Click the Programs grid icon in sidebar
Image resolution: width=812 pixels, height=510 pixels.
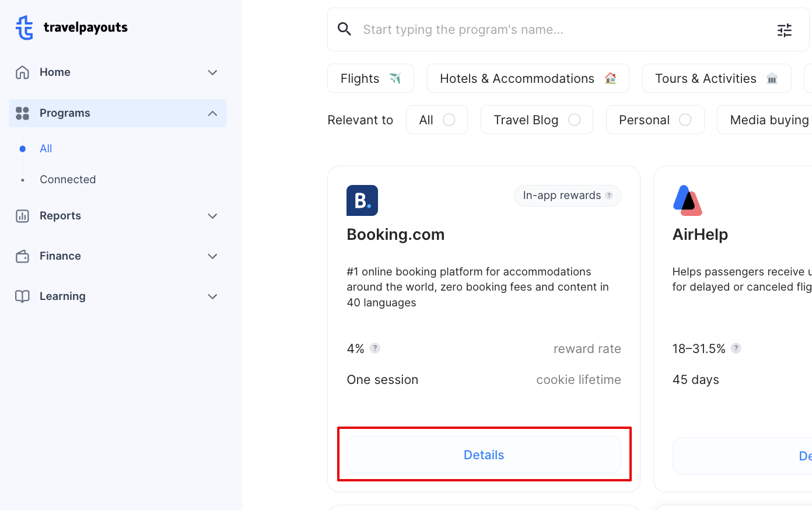tap(22, 113)
